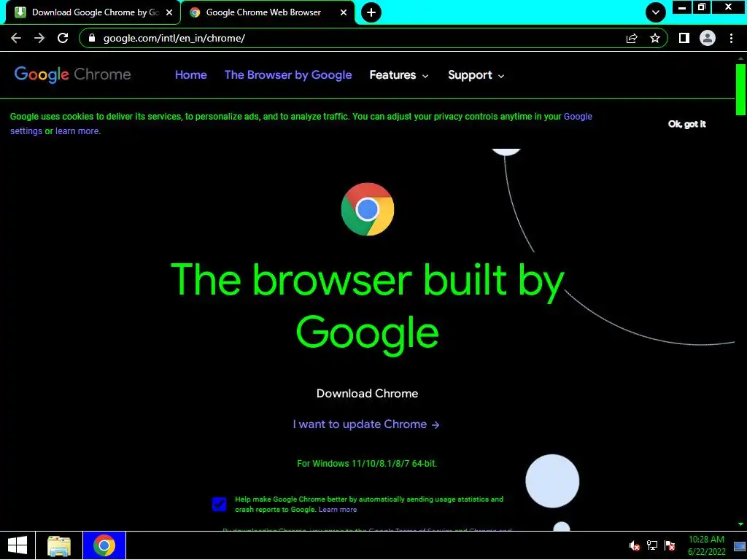Reload the current page
747x560 pixels.
[63, 38]
